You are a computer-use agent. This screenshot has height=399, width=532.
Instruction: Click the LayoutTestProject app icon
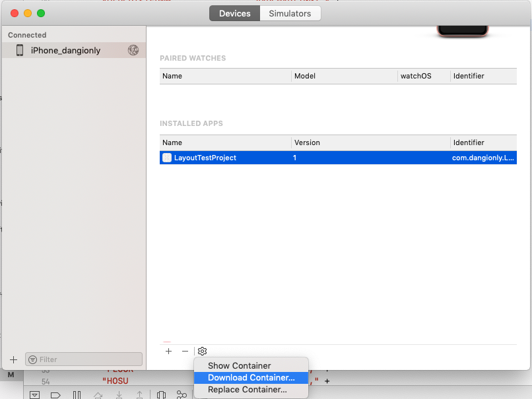(x=167, y=158)
